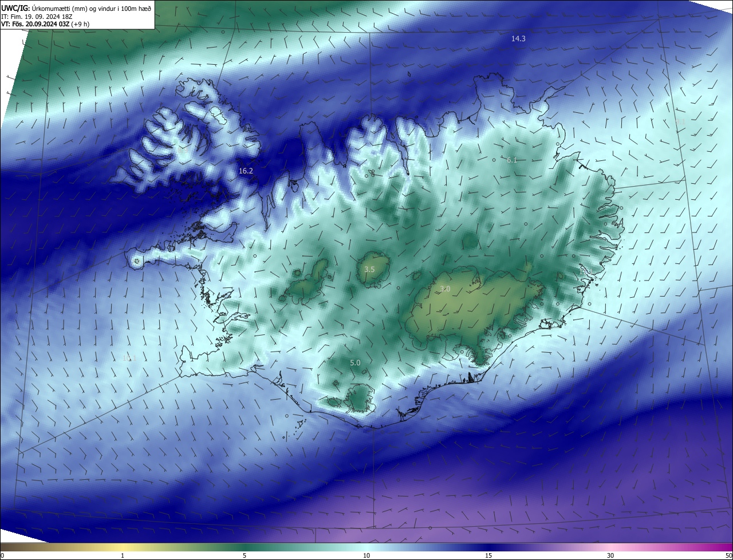733x560 pixels.
Task: Click the 30 tick on the color scale
Action: click(x=610, y=555)
